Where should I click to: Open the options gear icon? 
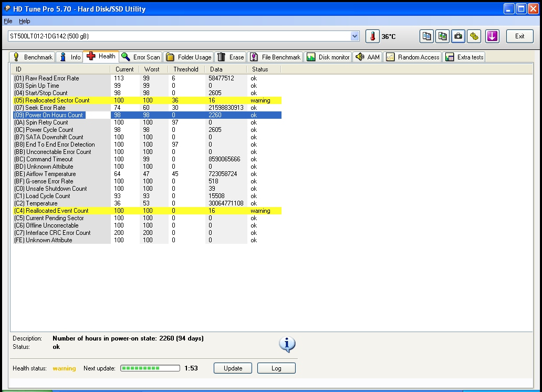(x=474, y=36)
